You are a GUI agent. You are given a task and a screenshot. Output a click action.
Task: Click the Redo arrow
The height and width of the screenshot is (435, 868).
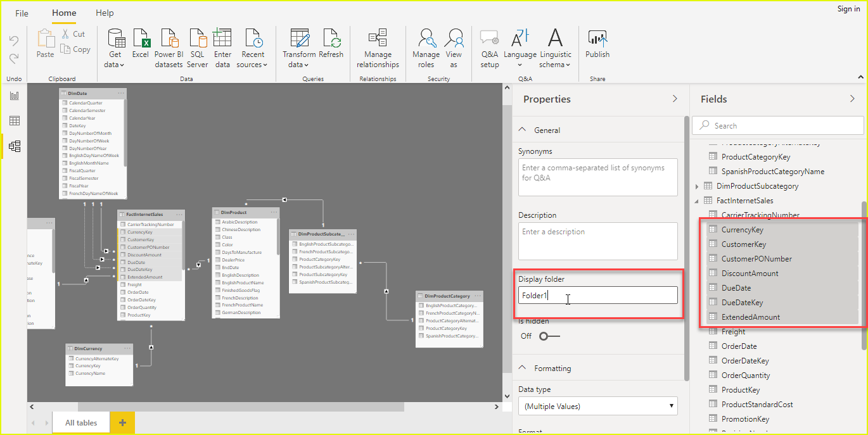pyautogui.click(x=14, y=58)
